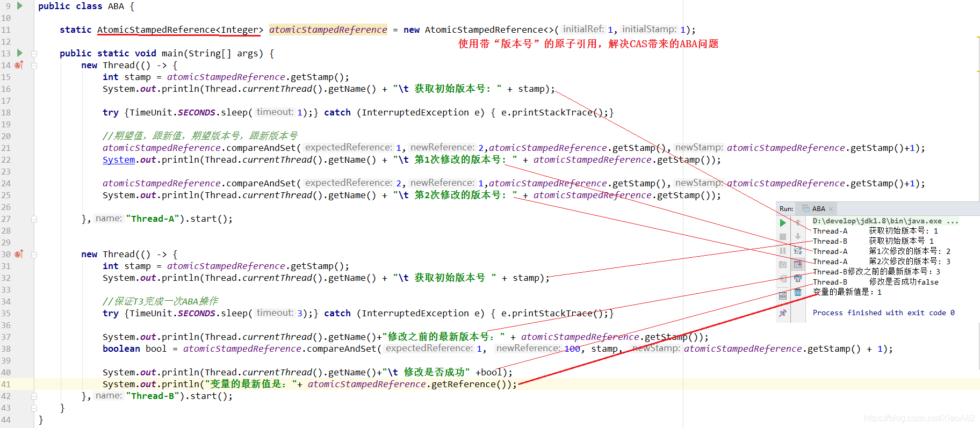Close the ABA run tab

point(831,209)
